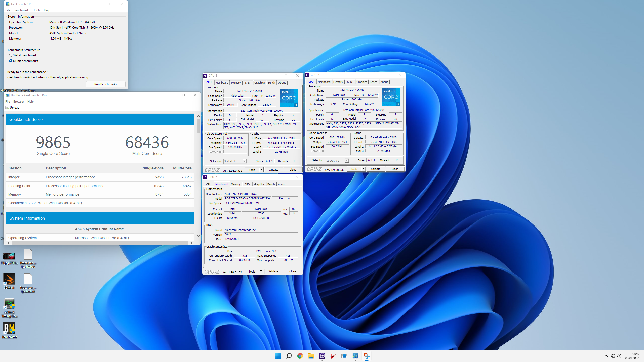This screenshot has height=362, width=644.
Task: Open Graphics tab in 6600.00 MHz CPU-Z
Action: (259, 83)
